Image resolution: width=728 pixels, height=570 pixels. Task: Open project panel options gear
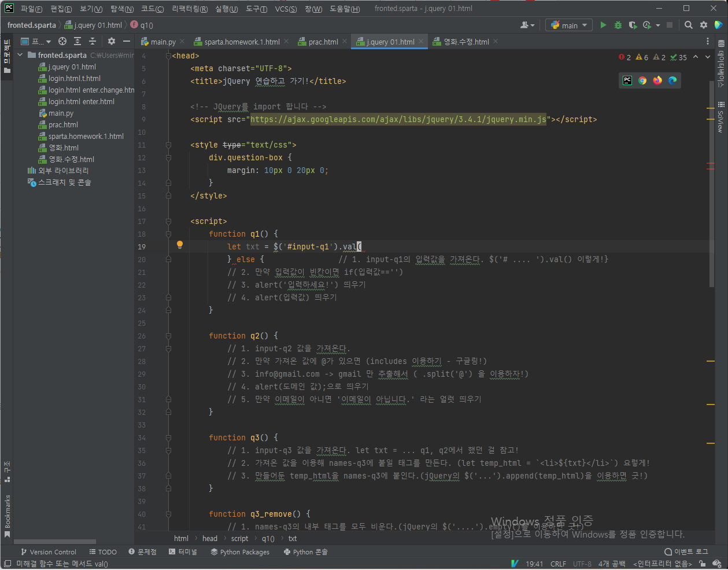pos(112,41)
